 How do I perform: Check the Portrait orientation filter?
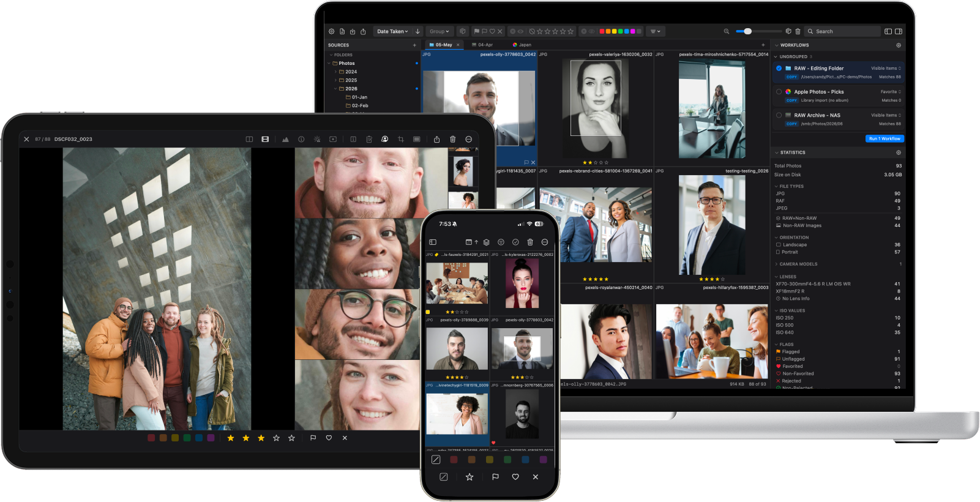click(778, 252)
